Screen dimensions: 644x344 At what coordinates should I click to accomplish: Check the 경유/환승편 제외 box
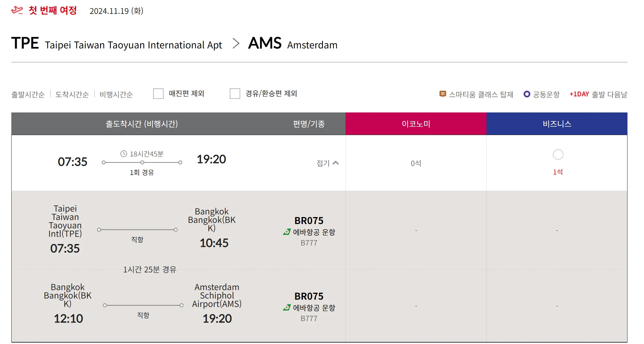(235, 94)
